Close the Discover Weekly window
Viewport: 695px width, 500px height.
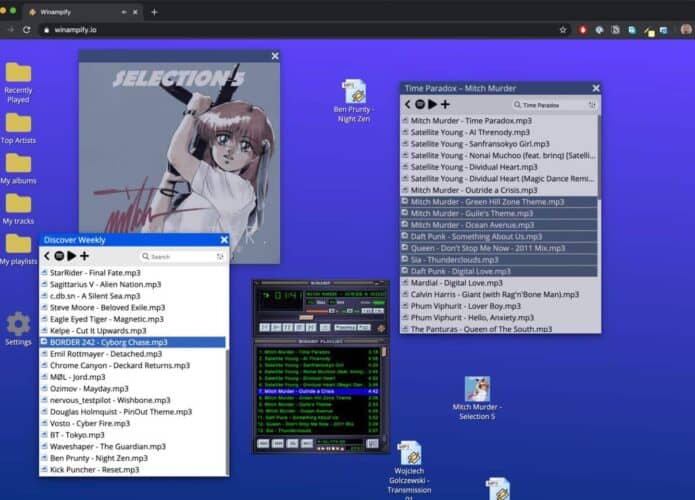[x=224, y=240]
